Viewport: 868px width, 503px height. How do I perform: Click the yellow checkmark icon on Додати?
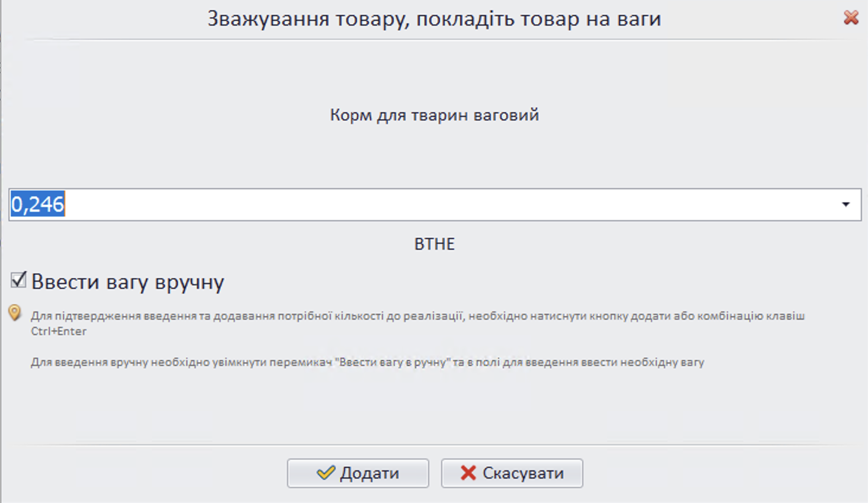click(x=325, y=473)
